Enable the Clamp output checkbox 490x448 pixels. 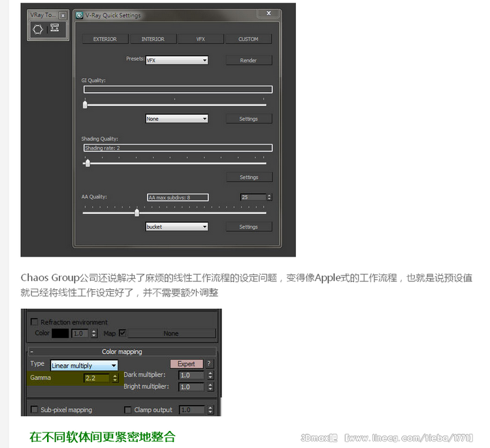coord(127,409)
